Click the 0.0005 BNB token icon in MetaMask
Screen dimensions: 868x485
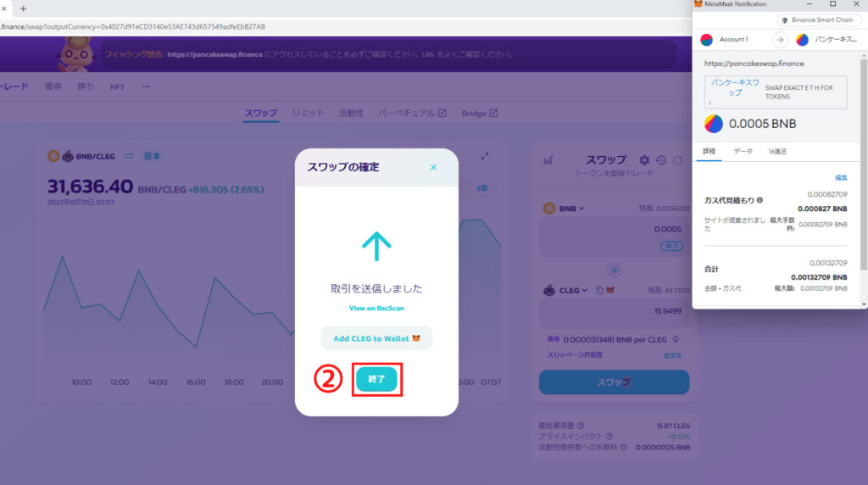[x=714, y=124]
